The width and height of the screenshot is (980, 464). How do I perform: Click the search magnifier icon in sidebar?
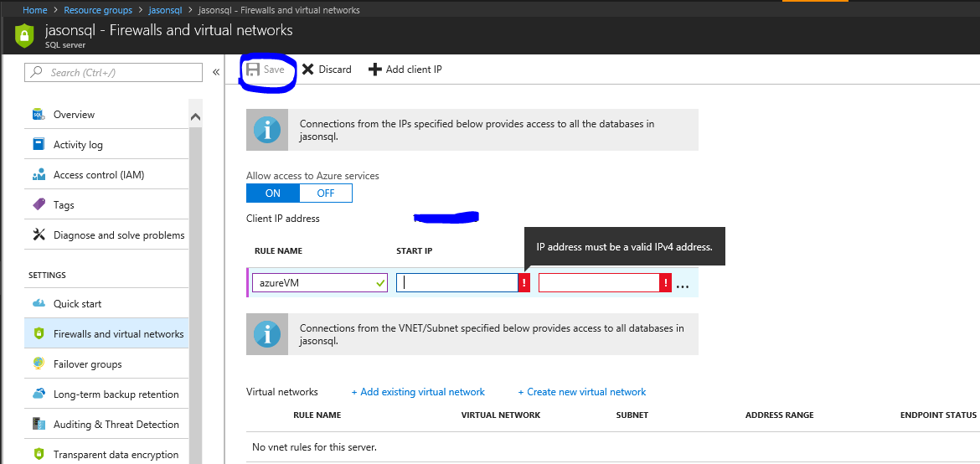tap(37, 73)
